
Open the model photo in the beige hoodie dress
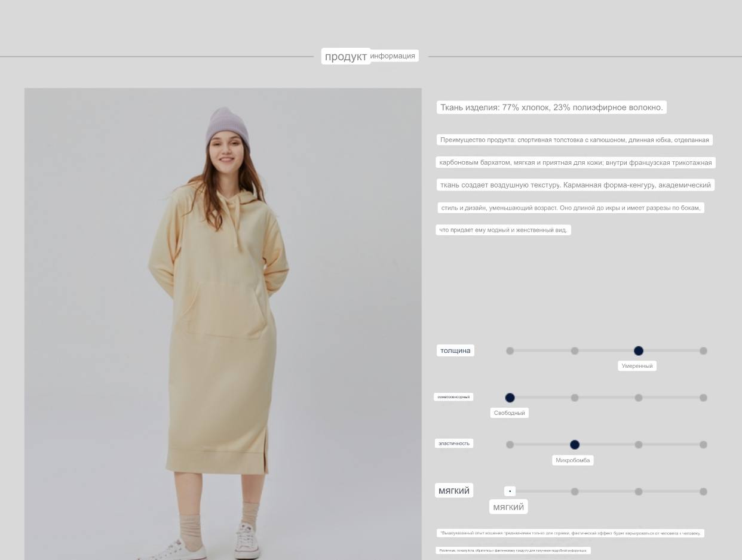(x=223, y=324)
